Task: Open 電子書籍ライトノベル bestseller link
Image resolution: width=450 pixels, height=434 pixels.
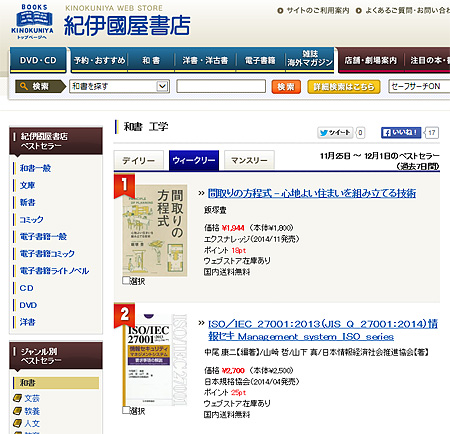Action: click(54, 271)
